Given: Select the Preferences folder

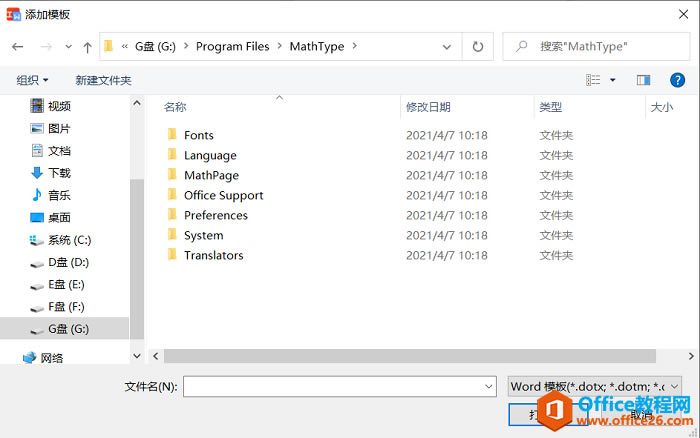Looking at the screenshot, I should [216, 215].
